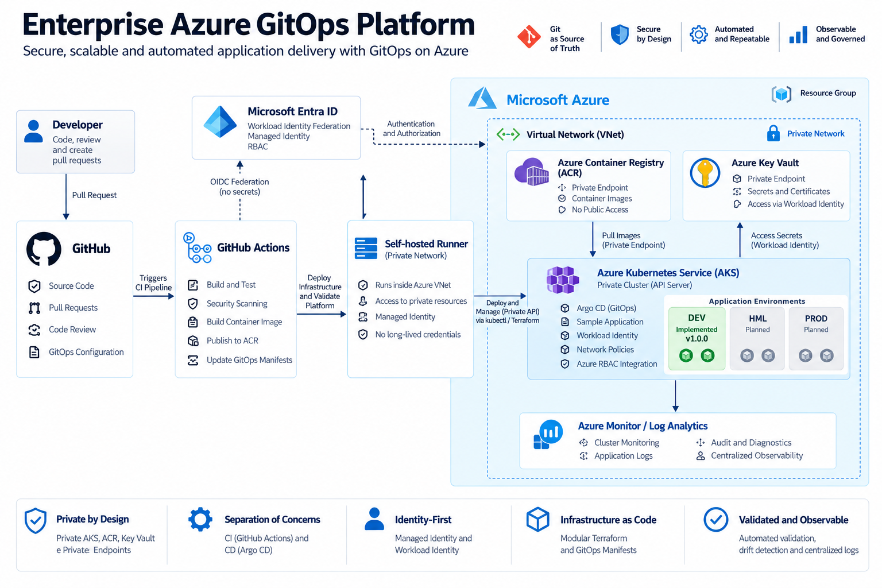882x588 pixels.
Task: Click Network Policies in AKS list
Action: (x=597, y=350)
